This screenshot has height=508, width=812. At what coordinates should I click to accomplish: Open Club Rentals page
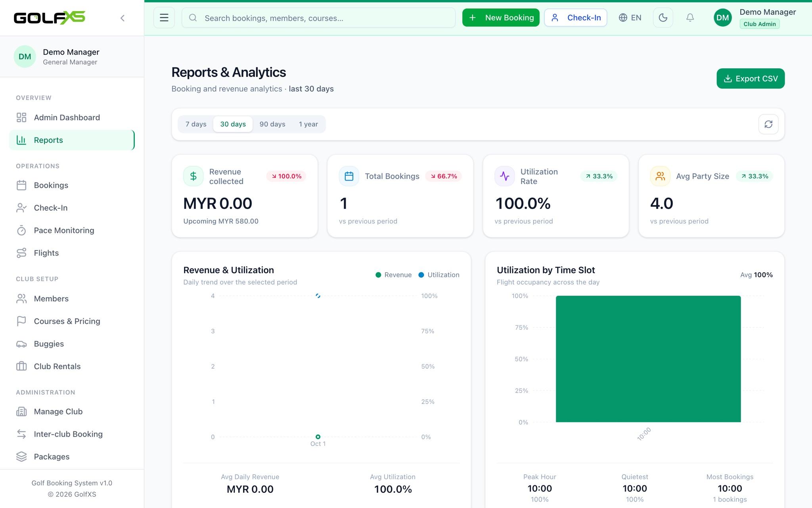[72, 367]
